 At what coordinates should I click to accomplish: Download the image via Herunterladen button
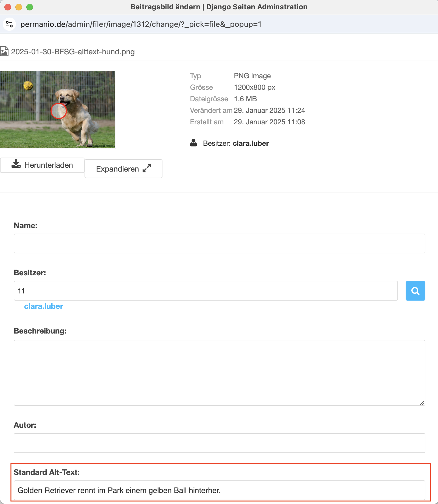(42, 165)
